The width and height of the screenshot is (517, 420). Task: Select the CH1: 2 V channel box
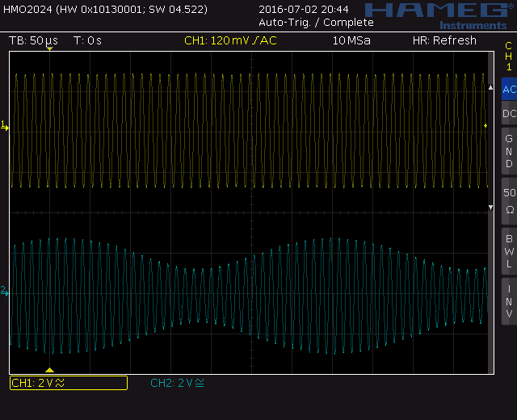[69, 383]
